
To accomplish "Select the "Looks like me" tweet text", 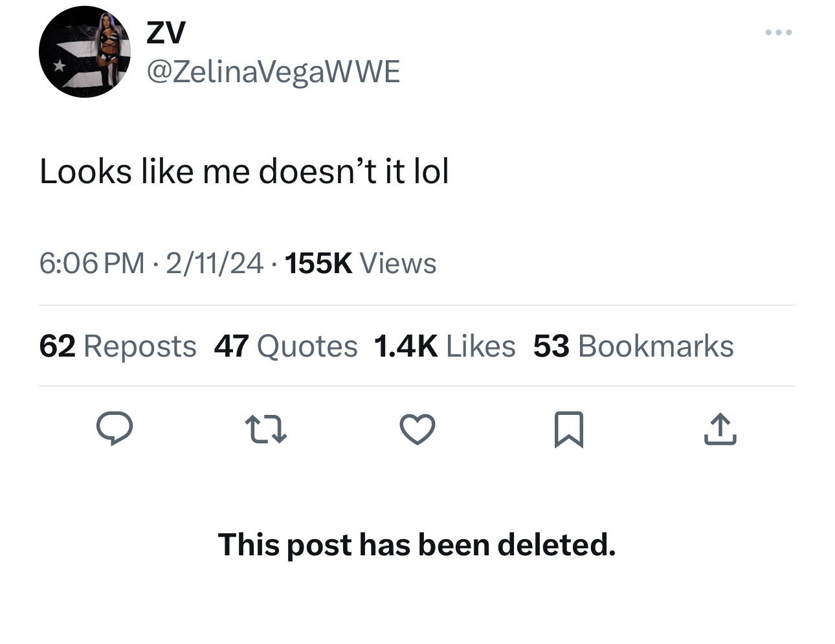I will pos(244,172).
